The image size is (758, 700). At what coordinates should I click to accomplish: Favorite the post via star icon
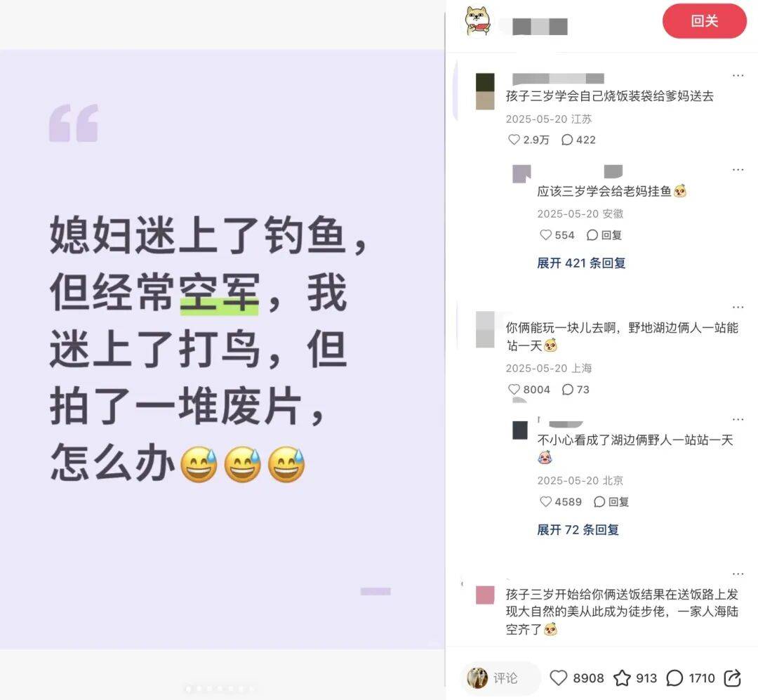pyautogui.click(x=622, y=678)
